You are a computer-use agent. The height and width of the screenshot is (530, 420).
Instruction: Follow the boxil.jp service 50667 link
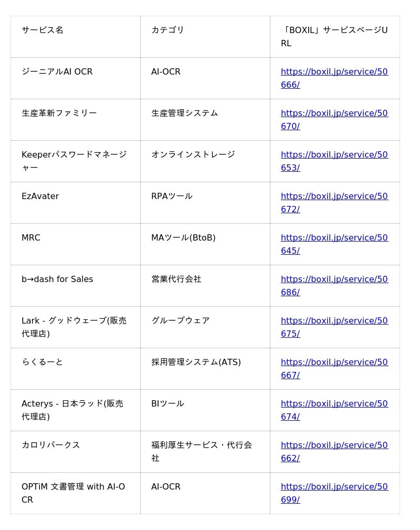[x=334, y=362]
